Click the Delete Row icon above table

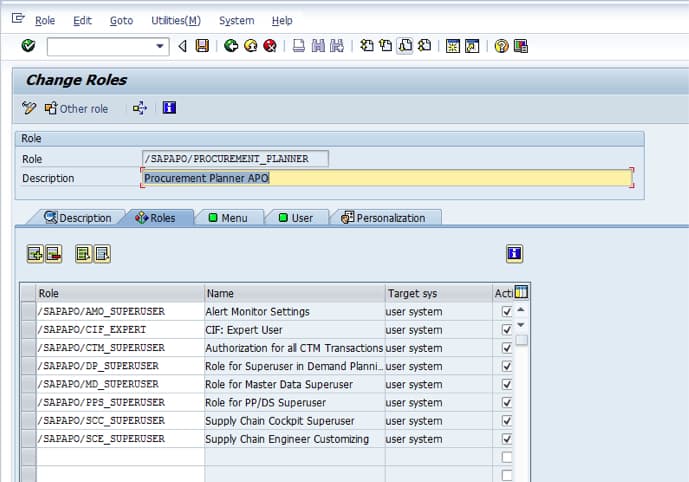[54, 254]
